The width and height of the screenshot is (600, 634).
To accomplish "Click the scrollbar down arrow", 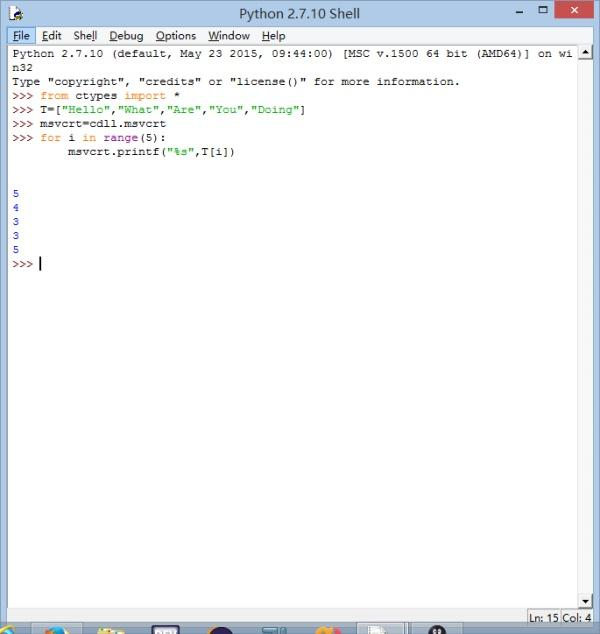I will point(585,601).
